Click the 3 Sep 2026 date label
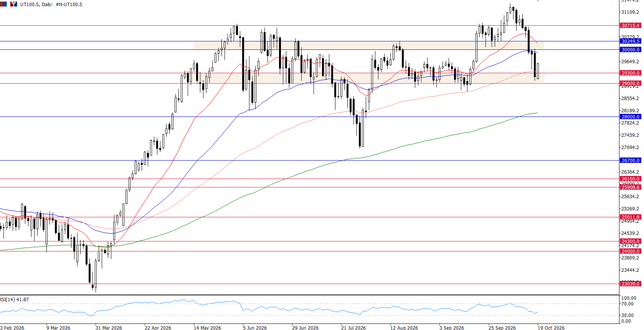This screenshot has width=644, height=330. click(452, 328)
